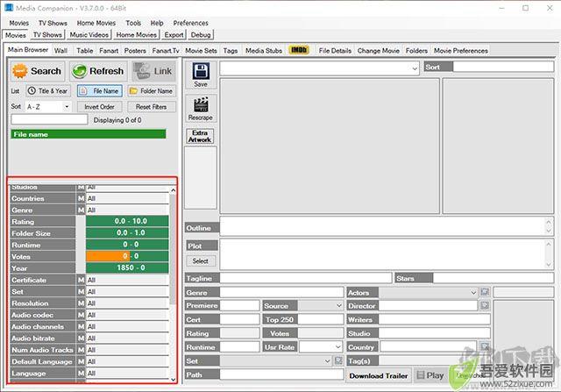
Task: Save movie details with floppy icon
Action: pyautogui.click(x=201, y=75)
